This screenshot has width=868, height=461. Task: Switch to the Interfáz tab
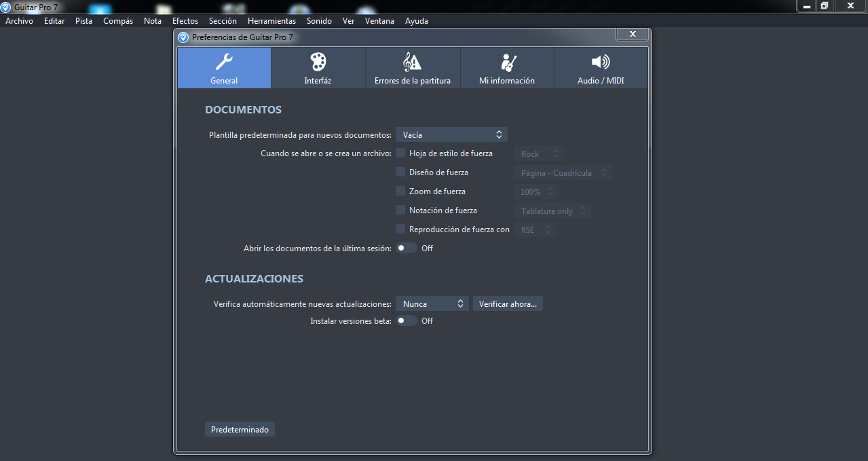tap(318, 68)
